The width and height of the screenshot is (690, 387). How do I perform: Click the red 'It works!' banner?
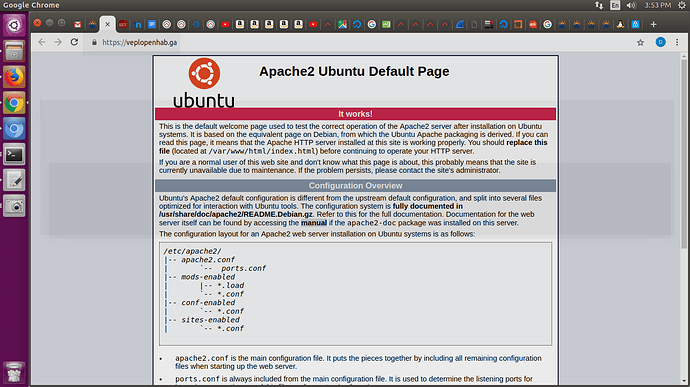coord(356,114)
